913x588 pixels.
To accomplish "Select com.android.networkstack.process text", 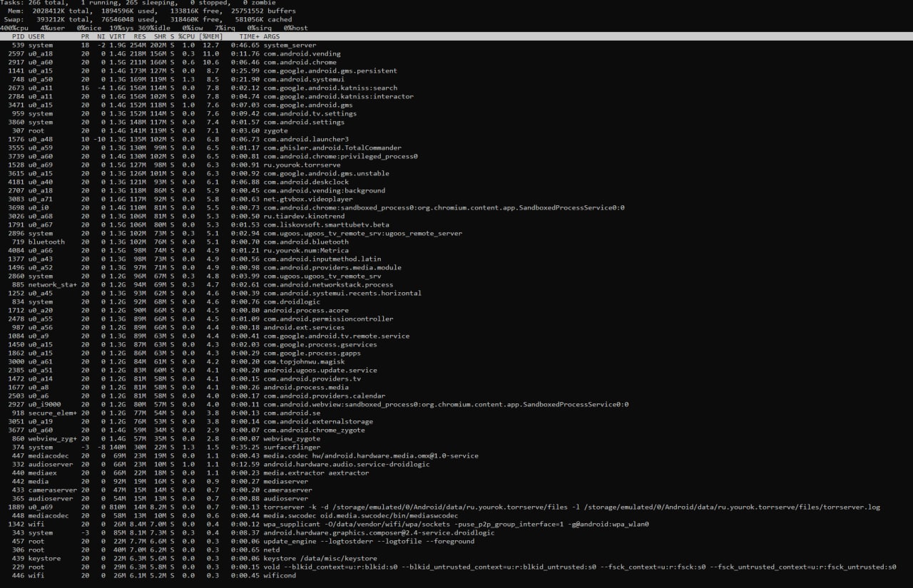I will tap(329, 284).
